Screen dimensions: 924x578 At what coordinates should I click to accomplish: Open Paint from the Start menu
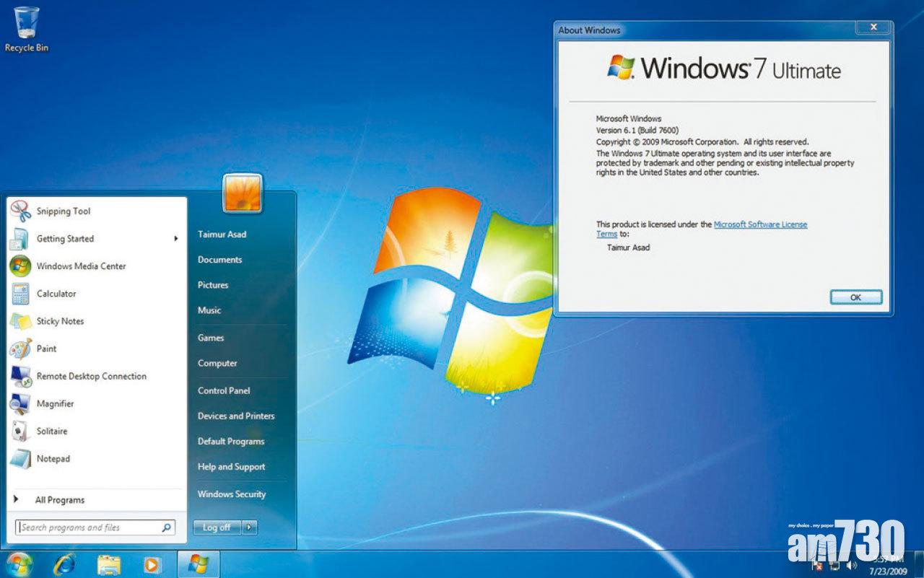point(48,349)
